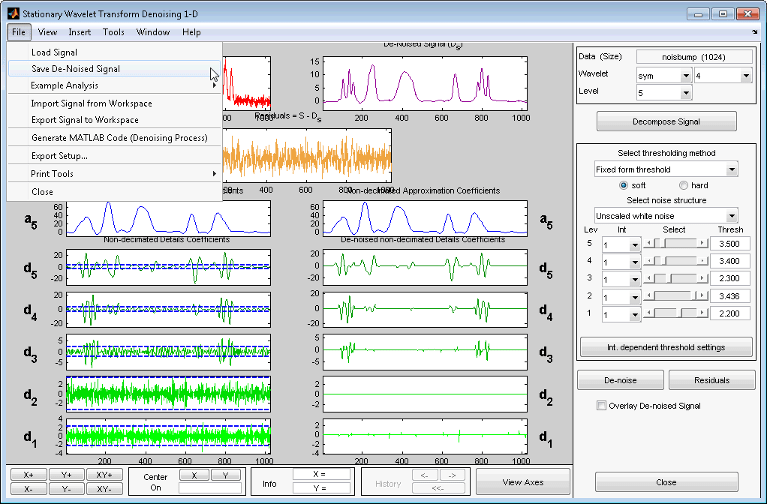The image size is (767, 504).
Task: Click the XY+ zoom button
Action: pyautogui.click(x=103, y=474)
